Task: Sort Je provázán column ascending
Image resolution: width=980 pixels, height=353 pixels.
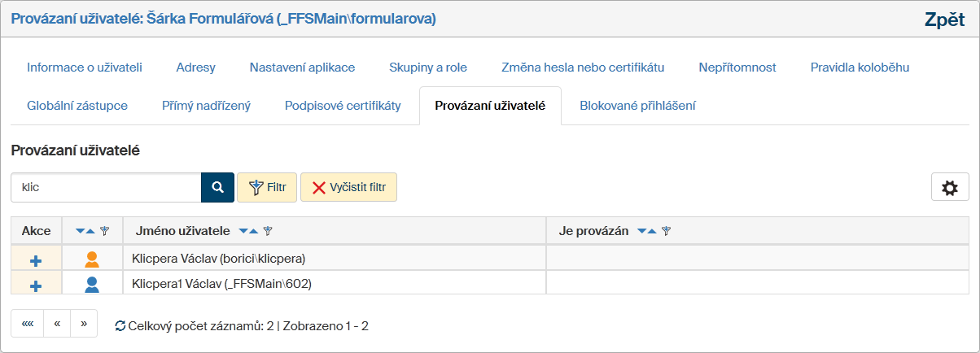Action: [653, 231]
